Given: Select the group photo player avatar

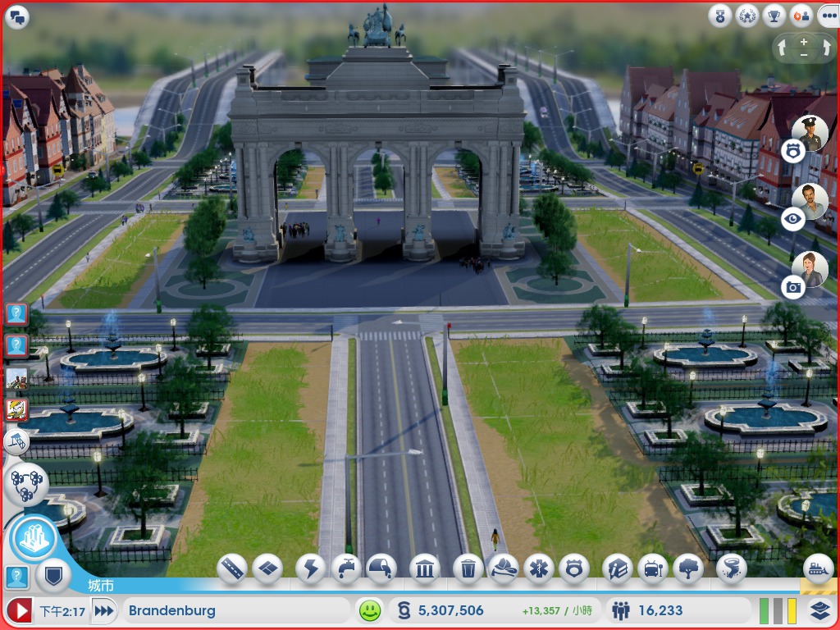Looking at the screenshot, I should 16,378.
